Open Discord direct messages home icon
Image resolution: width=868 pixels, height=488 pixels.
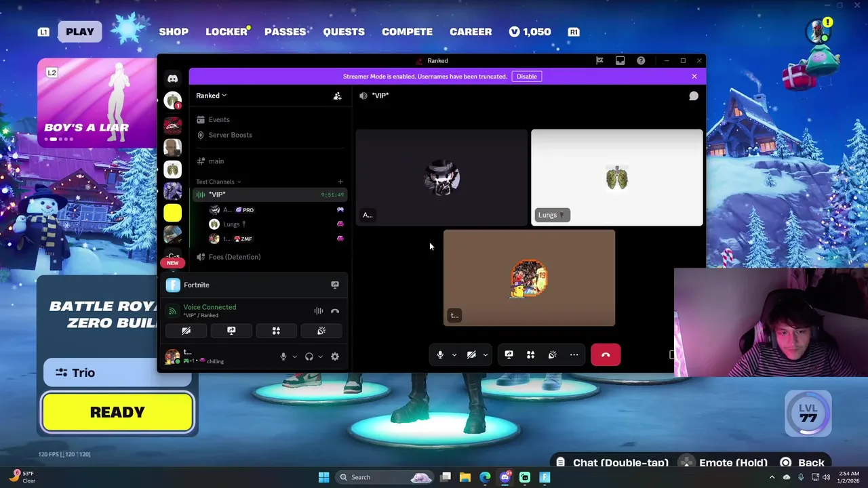click(x=172, y=79)
